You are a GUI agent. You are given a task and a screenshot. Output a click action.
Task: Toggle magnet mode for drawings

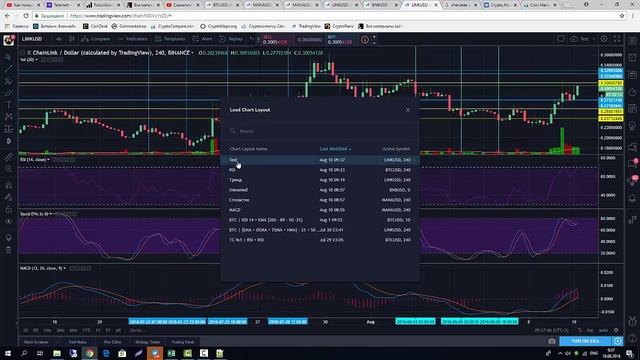tap(9, 185)
